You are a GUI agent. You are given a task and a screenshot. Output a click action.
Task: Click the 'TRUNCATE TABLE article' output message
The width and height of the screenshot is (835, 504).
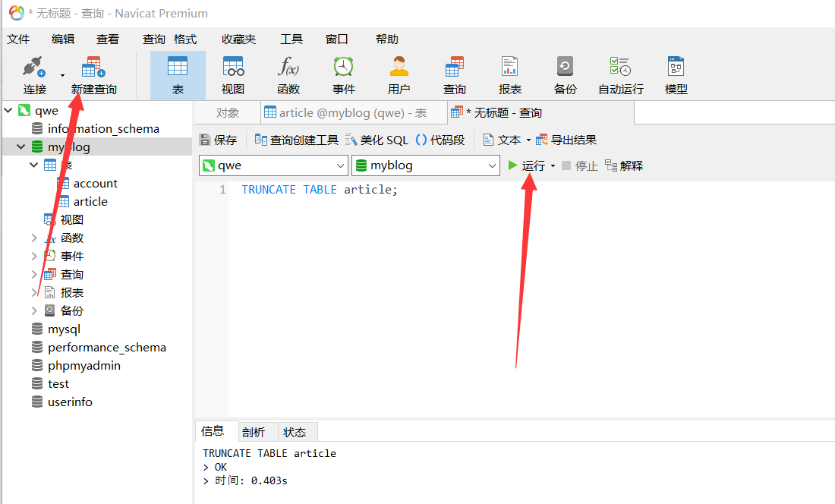269,453
